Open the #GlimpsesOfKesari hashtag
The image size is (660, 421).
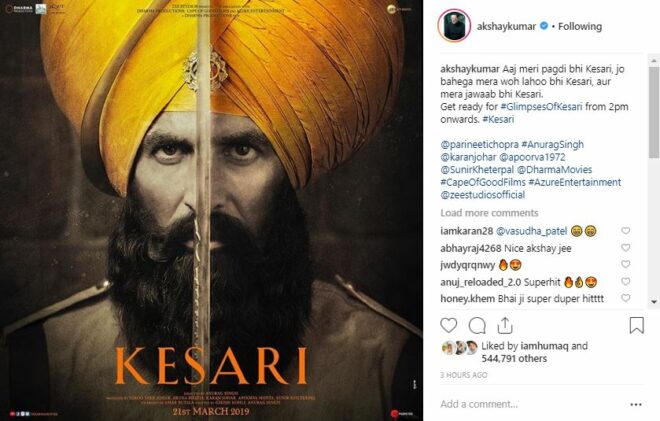(x=541, y=107)
